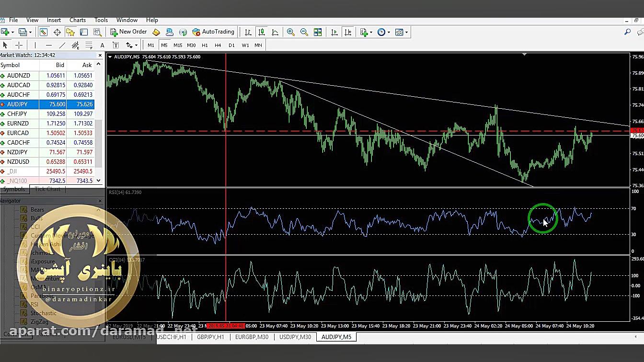Select Bears indicator in Navigator
Screen dimensions: 644x362
point(37,210)
